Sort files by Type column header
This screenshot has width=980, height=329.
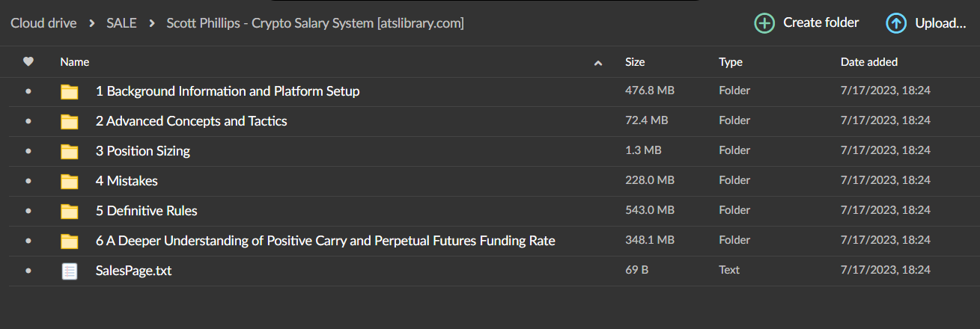[731, 62]
